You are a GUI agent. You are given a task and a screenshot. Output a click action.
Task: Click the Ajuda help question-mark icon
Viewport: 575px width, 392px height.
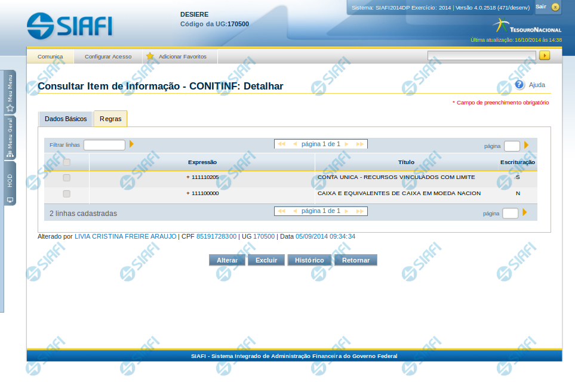[x=519, y=85]
